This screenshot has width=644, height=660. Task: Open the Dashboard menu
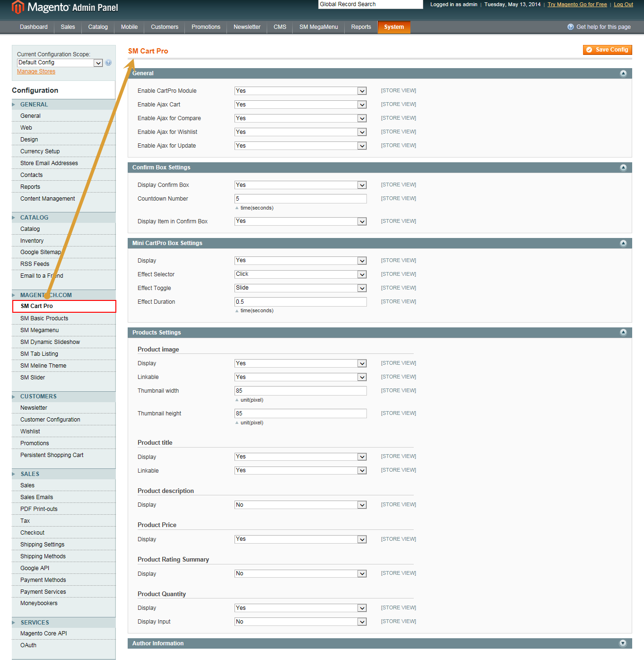pyautogui.click(x=34, y=27)
